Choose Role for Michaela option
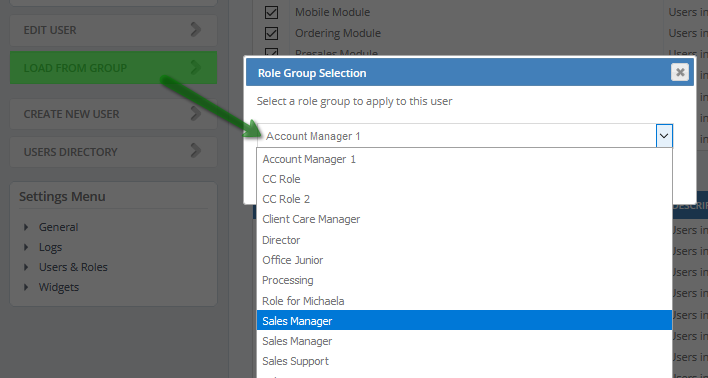This screenshot has height=378, width=708. (464, 301)
